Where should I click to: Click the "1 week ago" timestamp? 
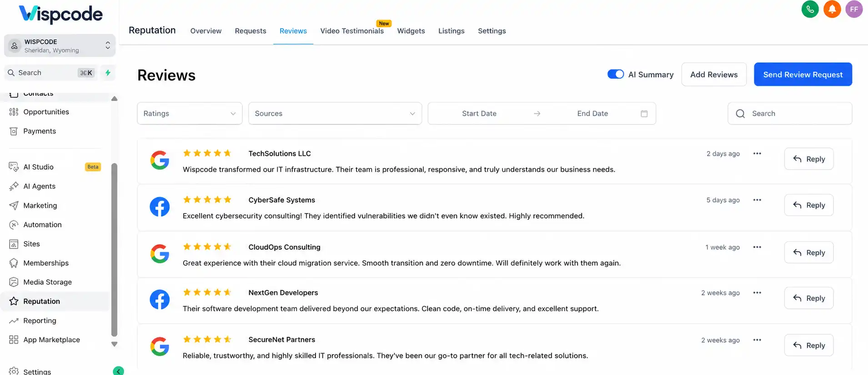pyautogui.click(x=722, y=247)
